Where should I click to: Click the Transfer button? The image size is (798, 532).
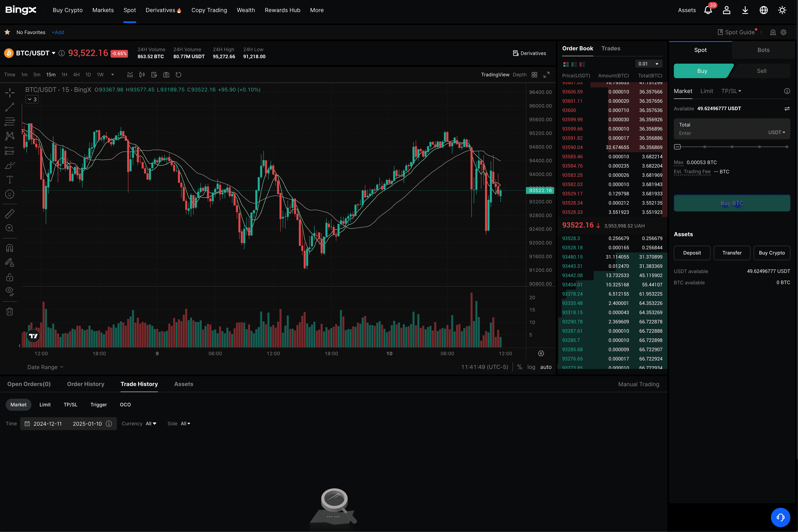click(x=732, y=253)
